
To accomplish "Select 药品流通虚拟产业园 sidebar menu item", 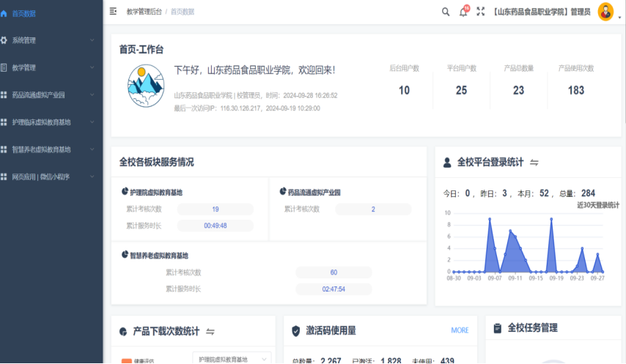I will (x=44, y=95).
